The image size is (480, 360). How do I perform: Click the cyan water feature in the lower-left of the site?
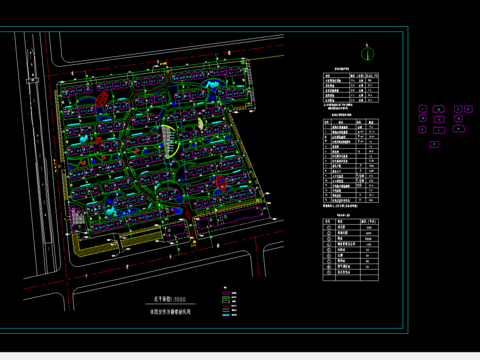pos(111,211)
